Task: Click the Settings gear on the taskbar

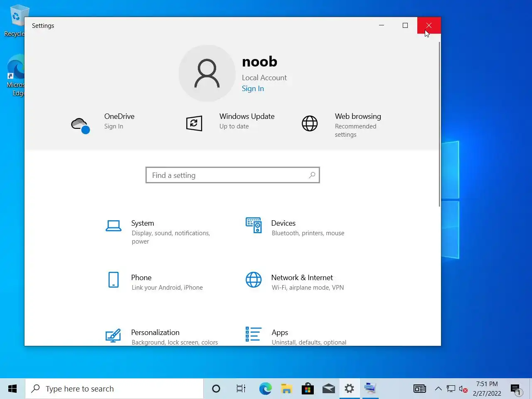Action: (350, 389)
